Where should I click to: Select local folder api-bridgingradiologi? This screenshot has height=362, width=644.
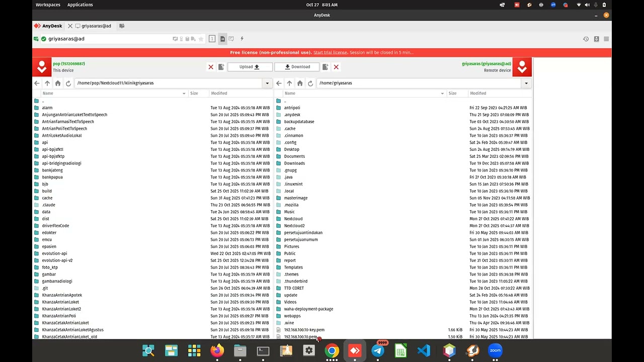(61, 163)
